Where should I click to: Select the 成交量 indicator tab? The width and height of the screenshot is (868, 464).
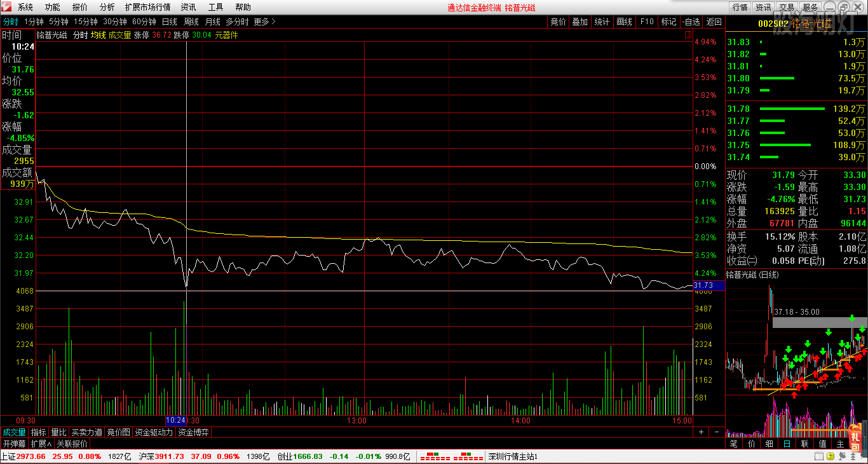pos(14,432)
